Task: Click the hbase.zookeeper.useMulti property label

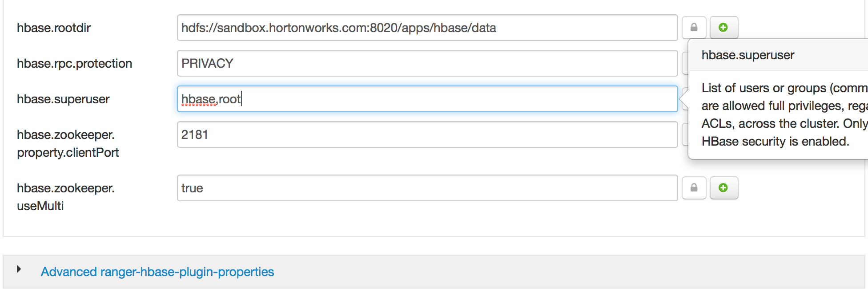Action: pyautogui.click(x=65, y=197)
